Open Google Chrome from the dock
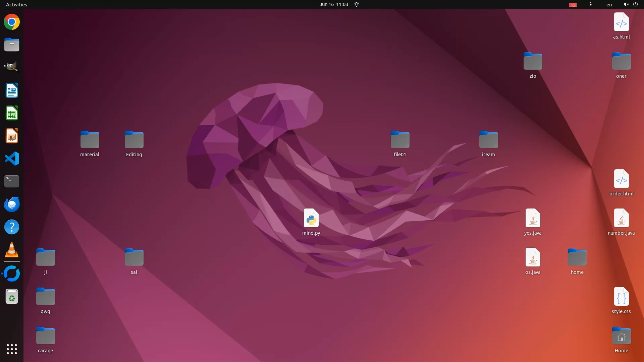The height and width of the screenshot is (362, 644). tap(12, 22)
